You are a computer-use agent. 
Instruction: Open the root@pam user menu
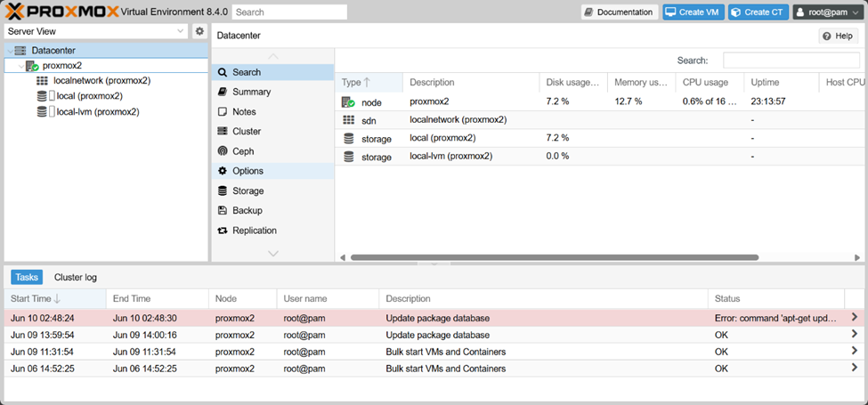click(x=828, y=12)
